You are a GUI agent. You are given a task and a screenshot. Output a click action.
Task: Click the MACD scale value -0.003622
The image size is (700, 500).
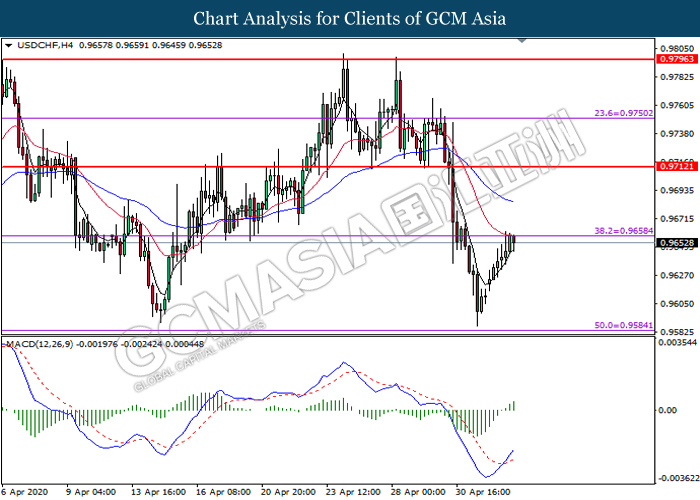(x=679, y=478)
